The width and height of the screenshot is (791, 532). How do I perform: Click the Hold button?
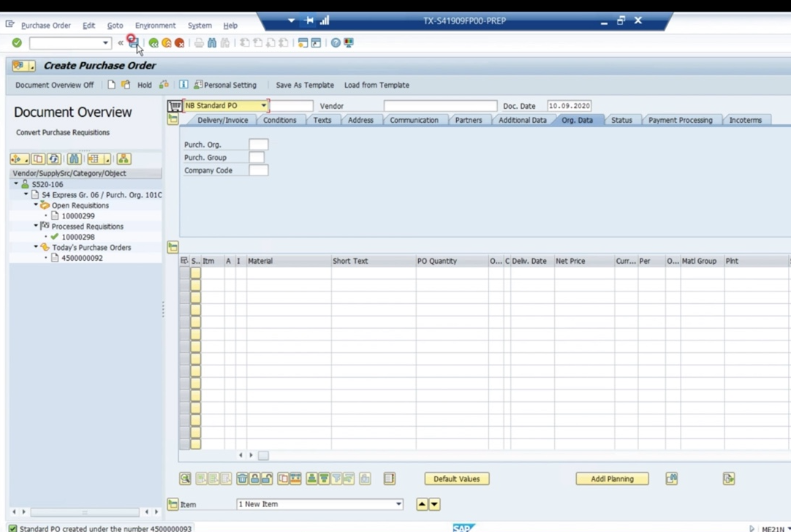(x=144, y=85)
